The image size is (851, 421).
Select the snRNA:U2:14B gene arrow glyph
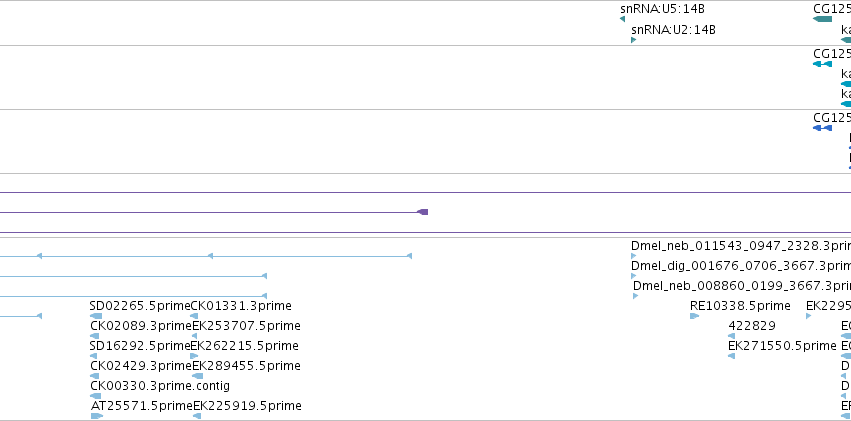point(633,40)
